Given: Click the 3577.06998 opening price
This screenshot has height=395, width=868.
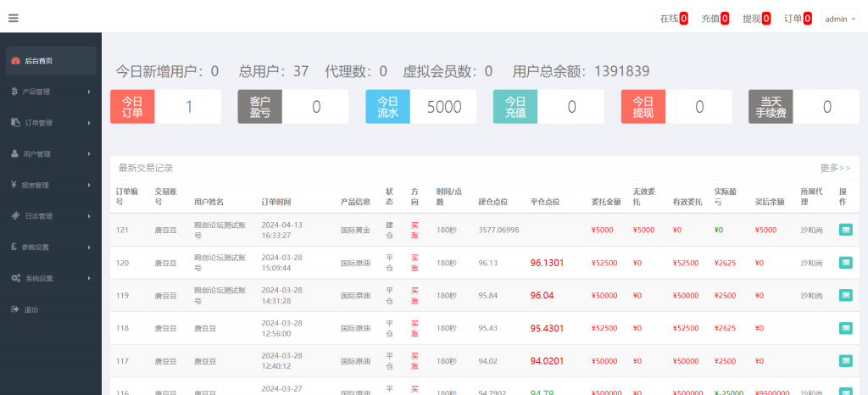Looking at the screenshot, I should pos(498,230).
